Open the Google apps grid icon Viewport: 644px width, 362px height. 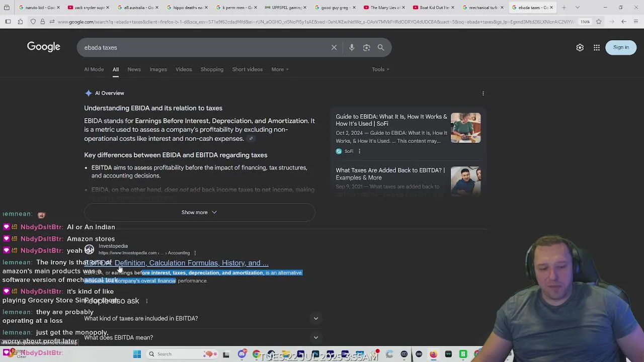click(596, 47)
